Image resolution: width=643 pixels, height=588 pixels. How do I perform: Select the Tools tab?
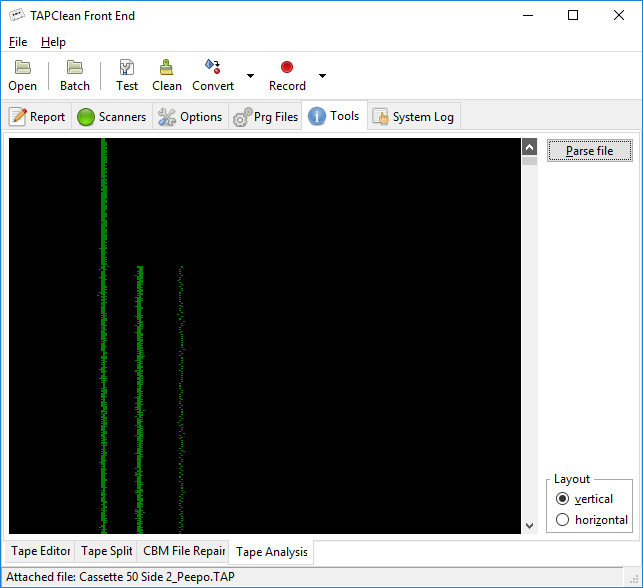(334, 116)
